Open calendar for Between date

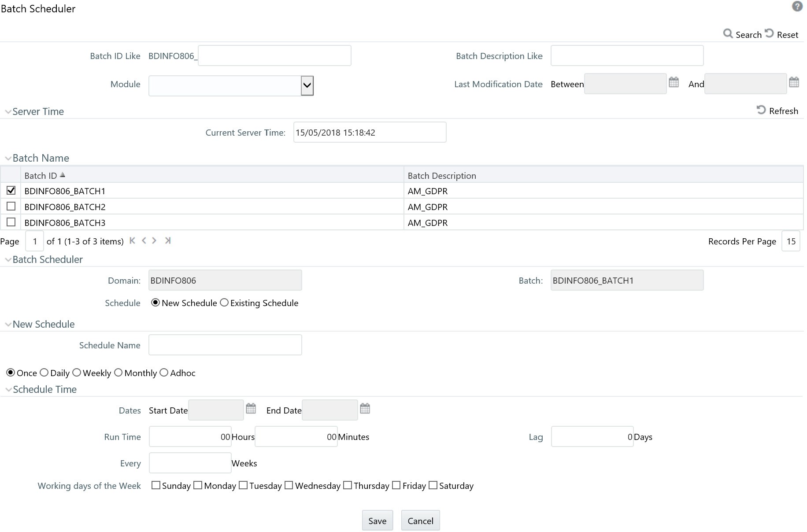(674, 82)
